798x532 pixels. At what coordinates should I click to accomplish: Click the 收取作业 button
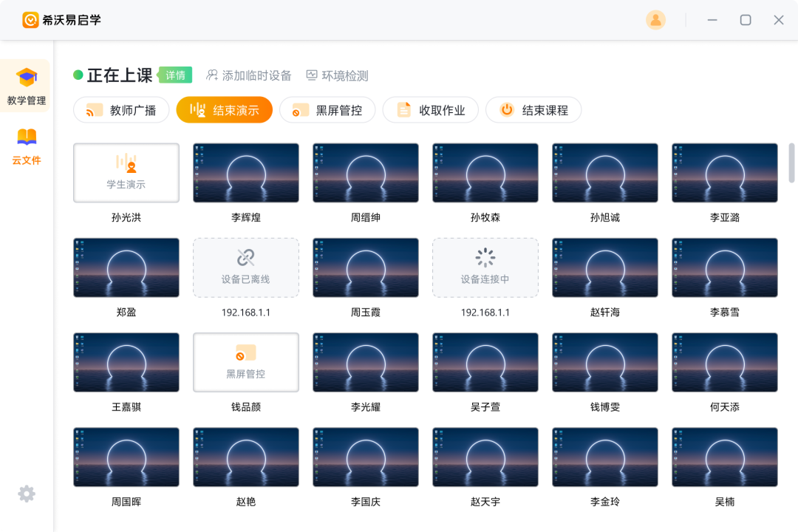point(431,110)
